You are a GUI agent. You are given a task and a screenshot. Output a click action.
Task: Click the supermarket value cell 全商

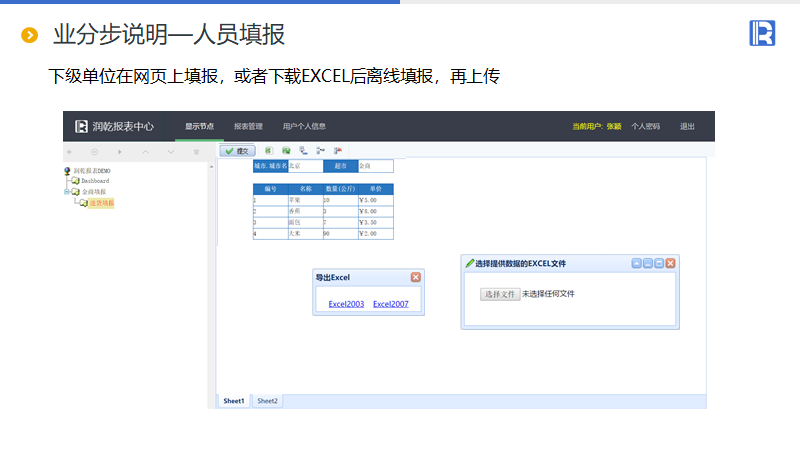coord(376,166)
